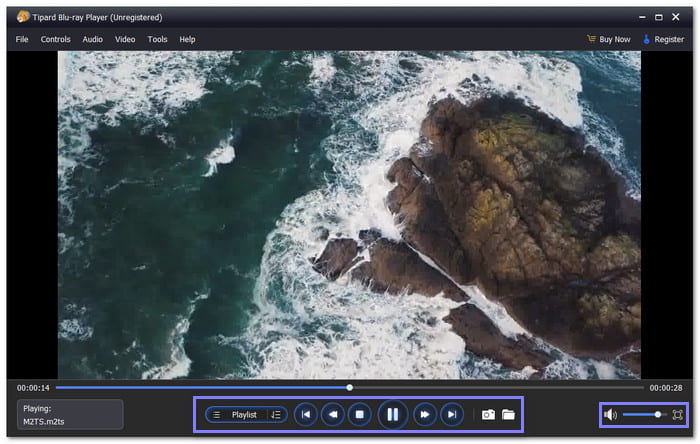The height and width of the screenshot is (444, 700).
Task: Rewind the video
Action: click(x=332, y=414)
